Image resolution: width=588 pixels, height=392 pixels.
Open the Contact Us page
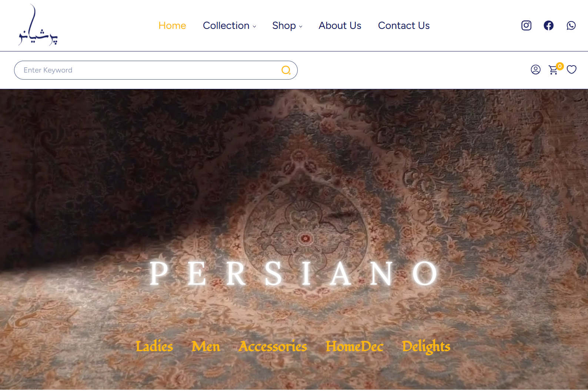click(404, 26)
